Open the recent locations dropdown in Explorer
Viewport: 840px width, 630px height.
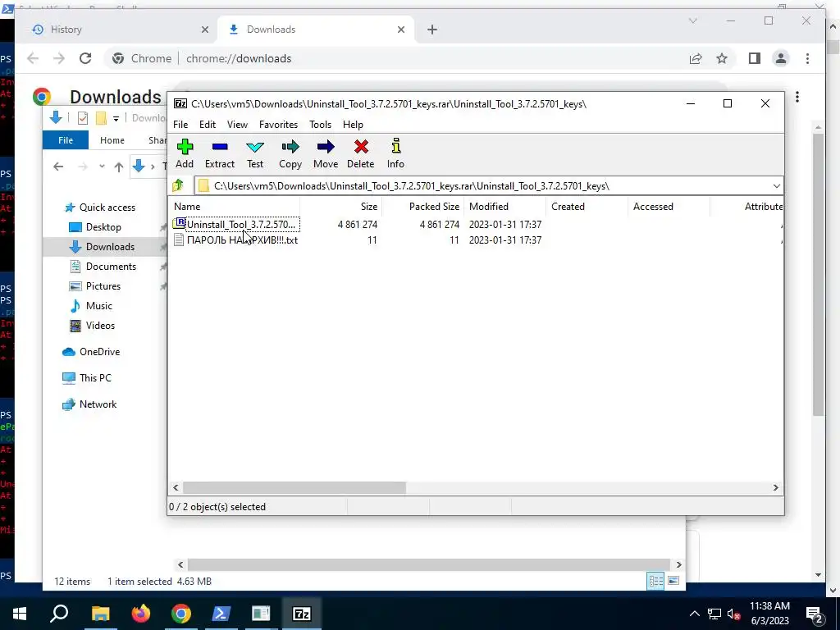tap(102, 167)
